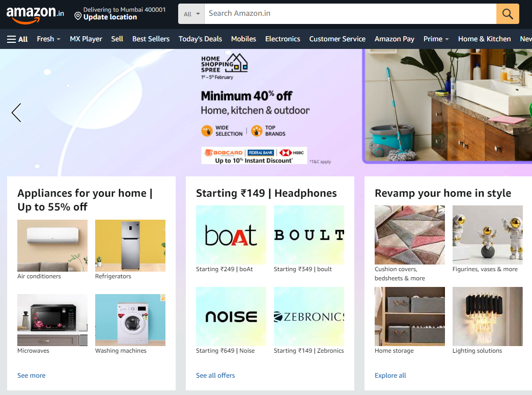Screen dimensions: 532x395
Task: Go to previous banner slide arrow
Action: [16, 113]
